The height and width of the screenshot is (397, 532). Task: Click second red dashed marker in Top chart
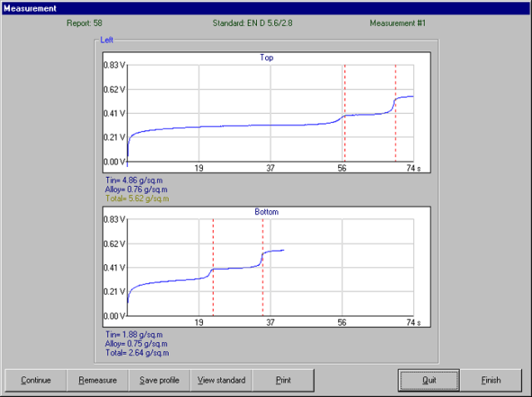[396, 113]
